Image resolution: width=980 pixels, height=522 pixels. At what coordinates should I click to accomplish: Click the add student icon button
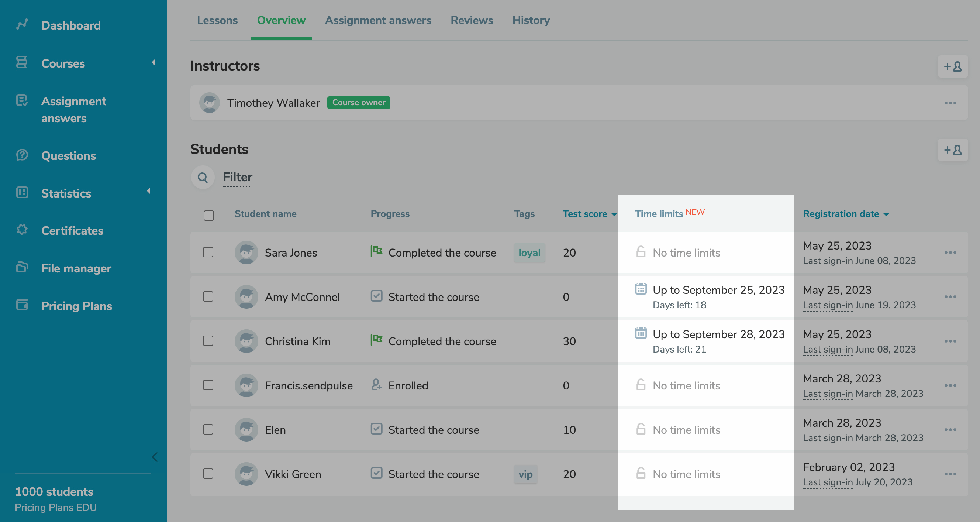point(953,150)
